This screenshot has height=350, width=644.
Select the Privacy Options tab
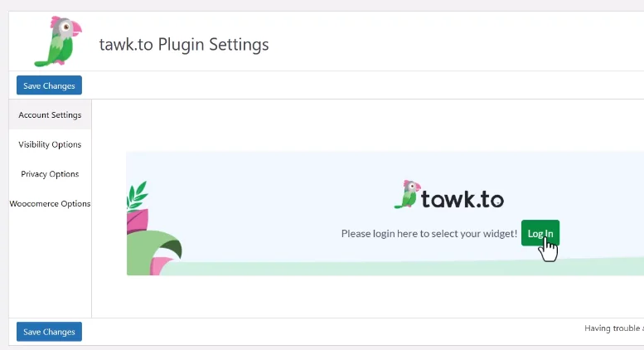point(50,174)
